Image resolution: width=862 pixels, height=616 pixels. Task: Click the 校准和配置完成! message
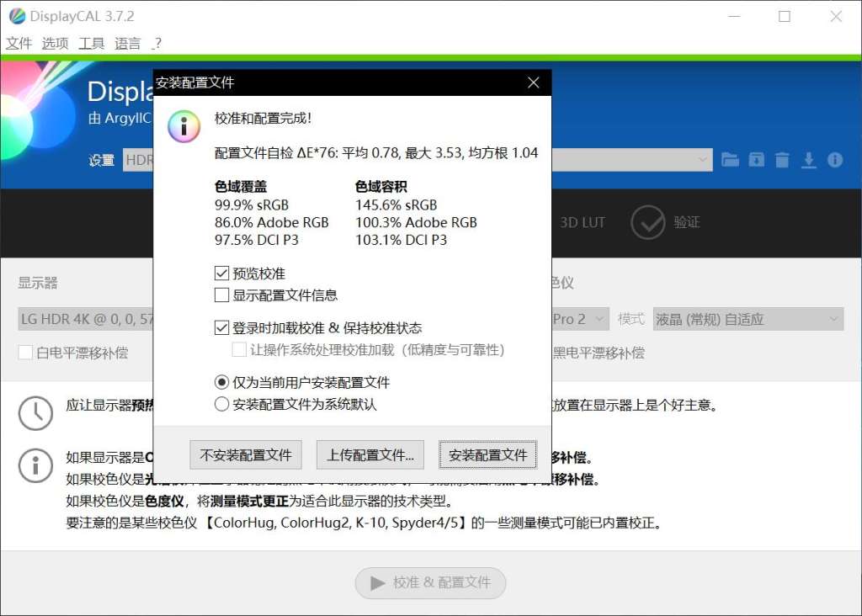pos(263,118)
